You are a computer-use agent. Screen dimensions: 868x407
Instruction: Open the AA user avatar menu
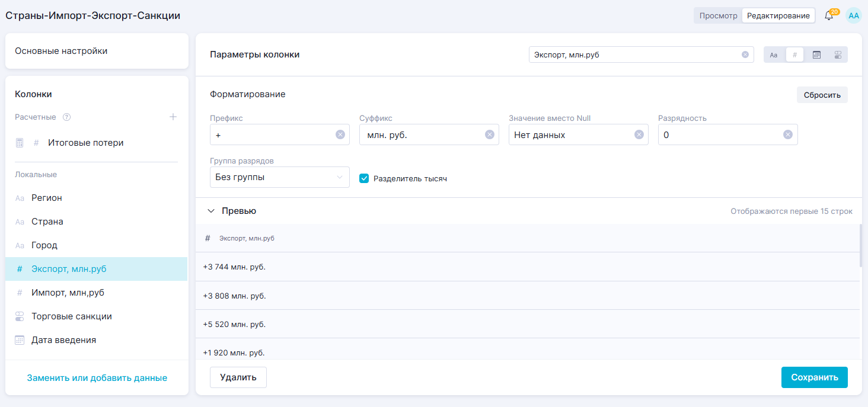click(x=854, y=16)
